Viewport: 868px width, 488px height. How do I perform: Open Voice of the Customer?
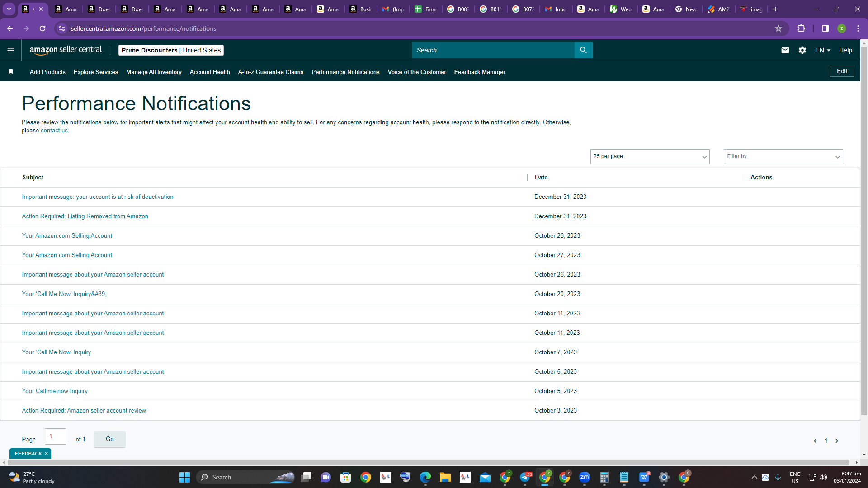tap(417, 72)
